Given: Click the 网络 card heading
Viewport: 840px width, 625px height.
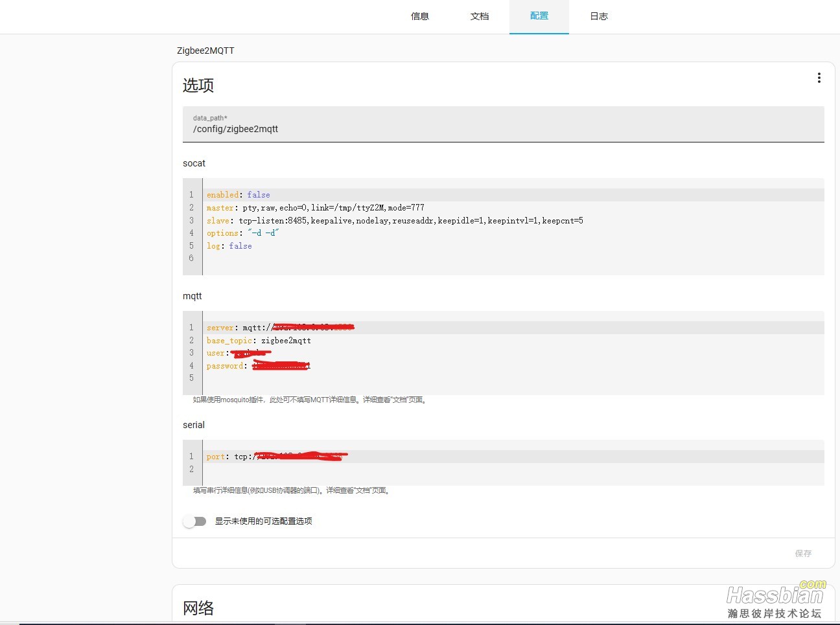Looking at the screenshot, I should pyautogui.click(x=198, y=608).
